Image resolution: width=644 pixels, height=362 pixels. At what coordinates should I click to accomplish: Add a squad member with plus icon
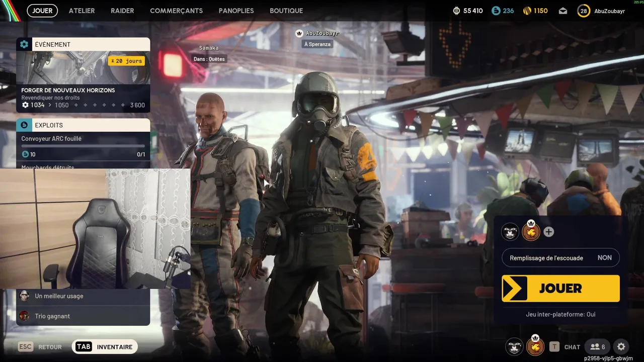[x=549, y=232]
